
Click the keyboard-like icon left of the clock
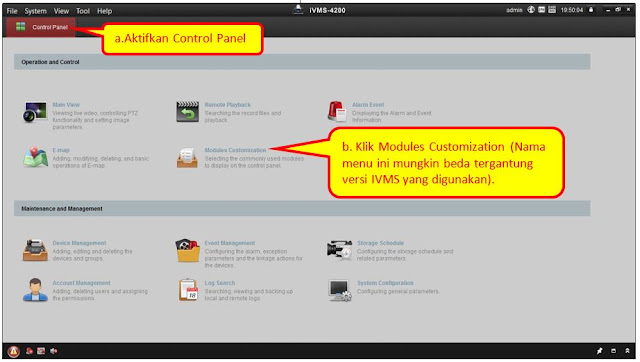tap(552, 10)
